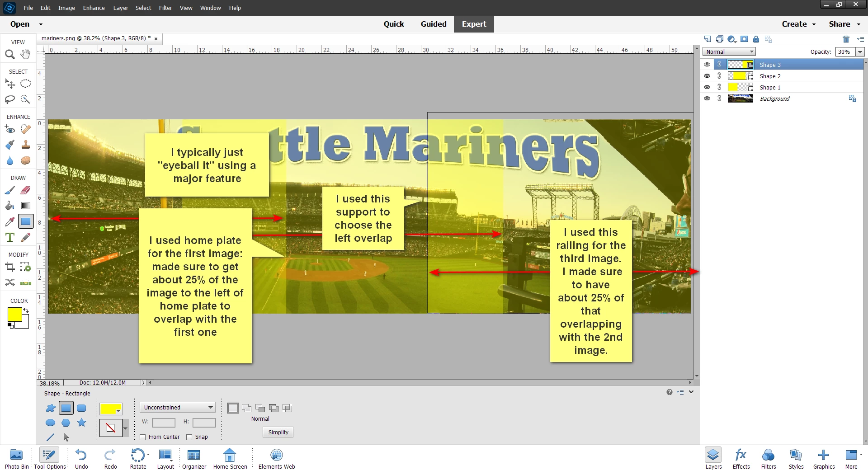Viewport: 868px width, 470px height.
Task: Open the Opacity percentage dropdown arrow
Action: (x=860, y=52)
